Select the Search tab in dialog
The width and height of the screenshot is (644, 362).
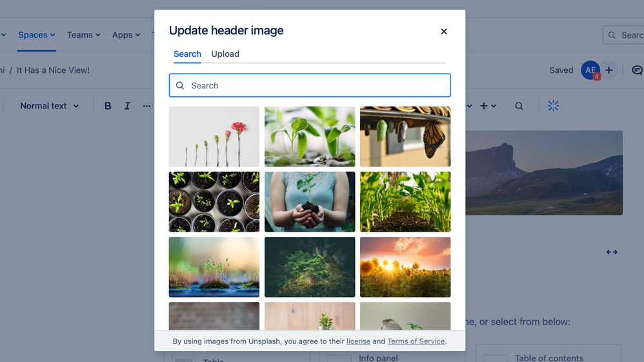pos(187,54)
